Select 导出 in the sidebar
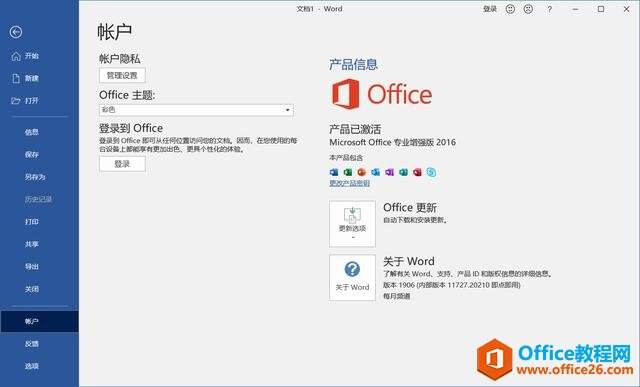This screenshot has height=387, width=640. click(x=31, y=267)
